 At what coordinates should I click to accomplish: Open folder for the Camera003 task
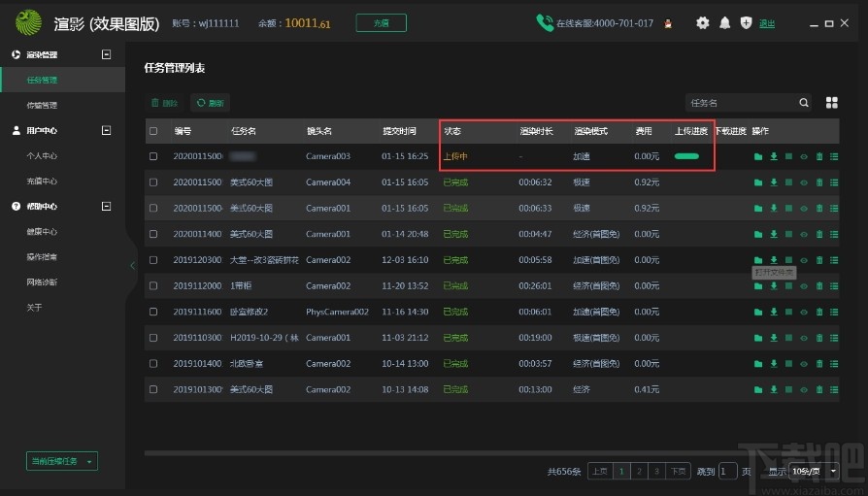pos(758,156)
